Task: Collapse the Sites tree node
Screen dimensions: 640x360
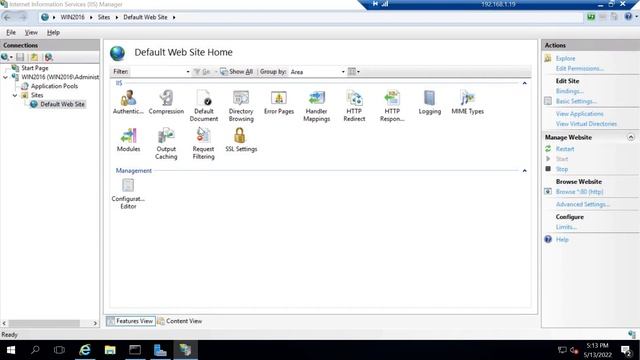Action: pos(15,95)
